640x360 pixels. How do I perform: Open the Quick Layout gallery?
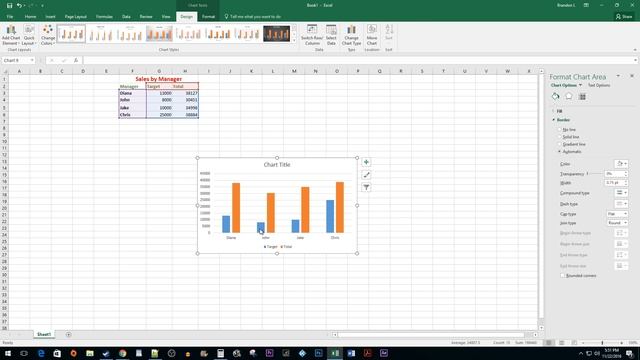click(29, 35)
